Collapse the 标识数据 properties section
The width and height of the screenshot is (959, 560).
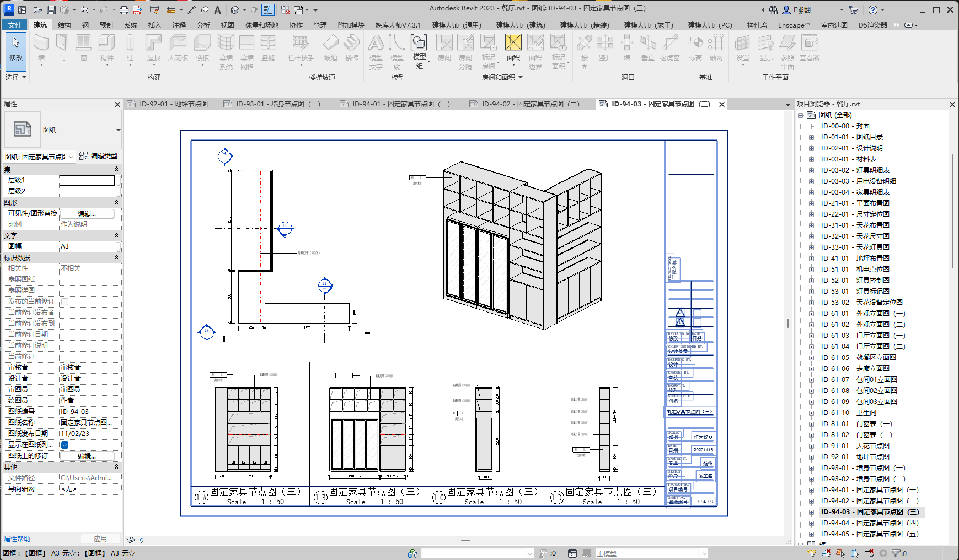(116, 257)
